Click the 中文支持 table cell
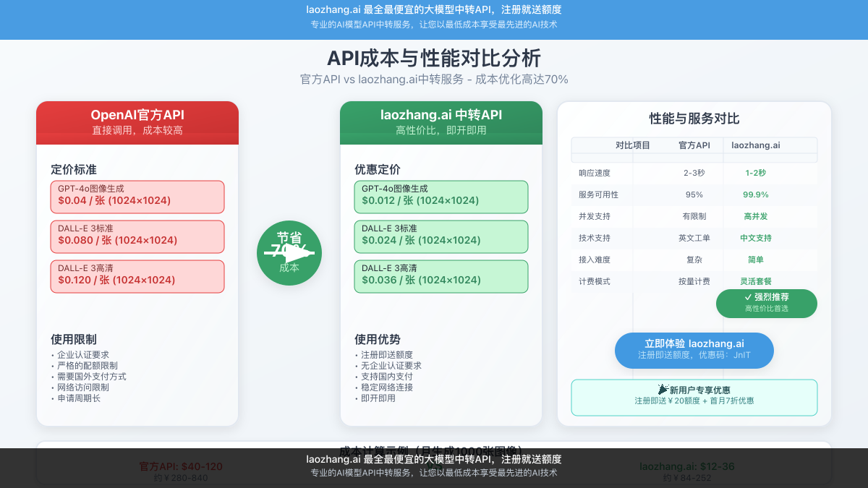This screenshot has height=488, width=868. (756, 238)
